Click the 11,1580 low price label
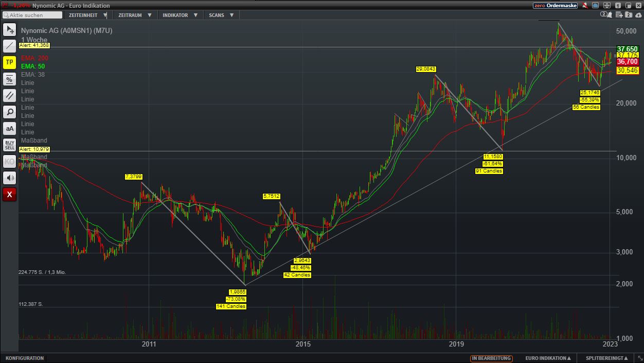The width and height of the screenshot is (644, 363). click(x=492, y=157)
